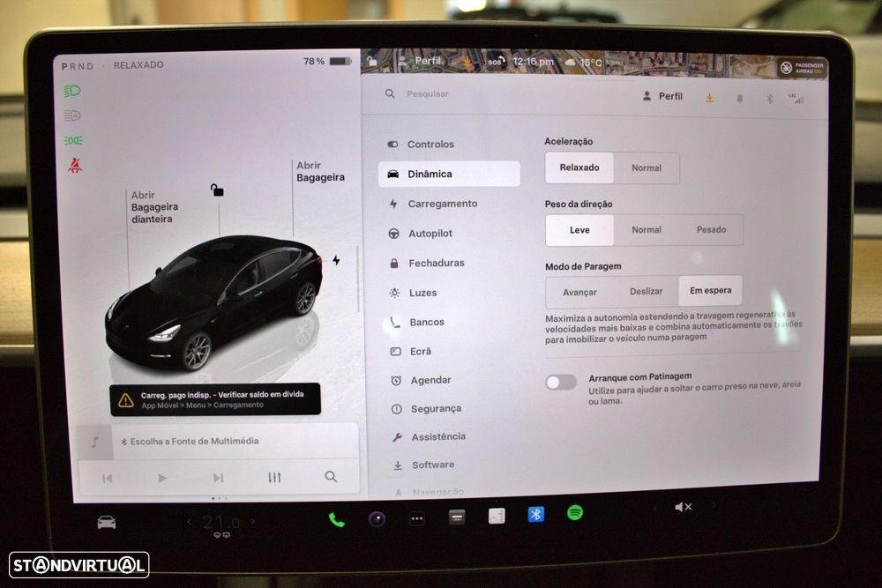Toggle Arranque com Patinagem switch
The width and height of the screenshot is (882, 588).
click(561, 383)
